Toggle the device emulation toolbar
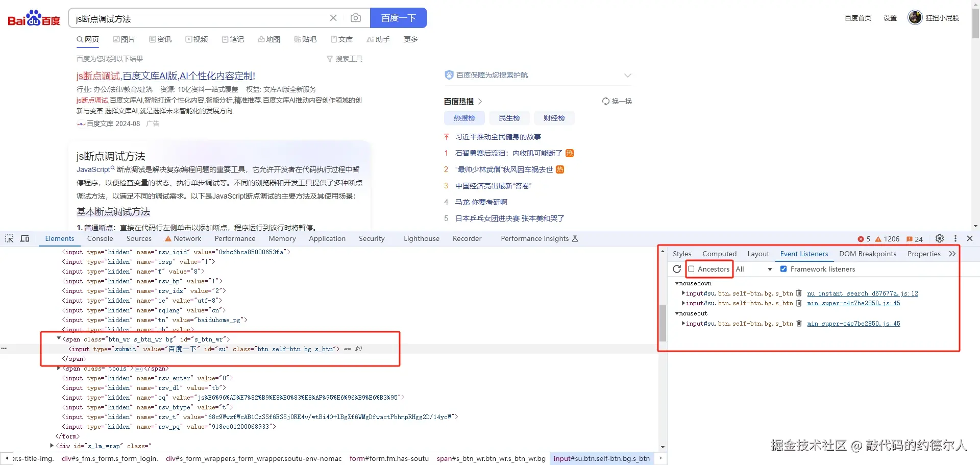The height and width of the screenshot is (465, 980). pos(24,238)
